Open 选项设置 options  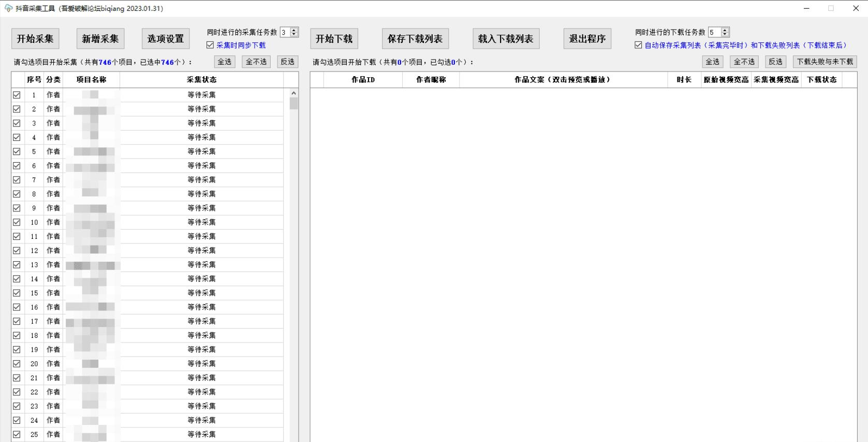[x=166, y=39]
